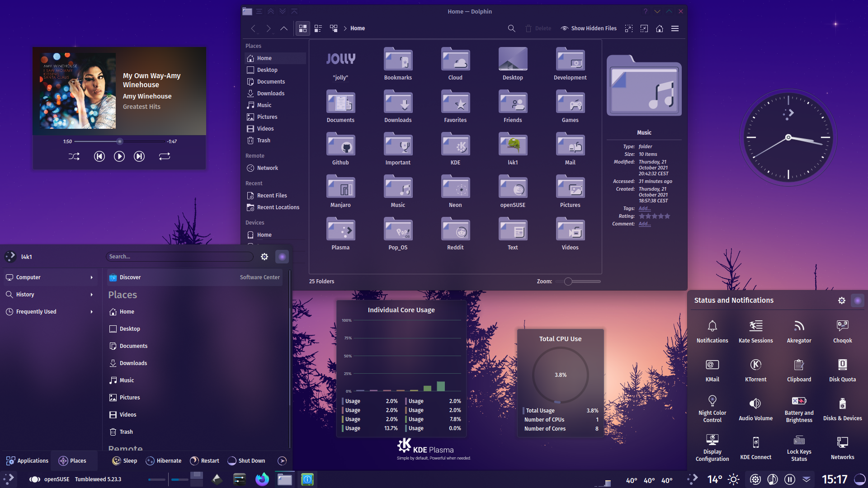The image size is (868, 488).
Task: Go up one folder in Dolphin
Action: coord(284,28)
